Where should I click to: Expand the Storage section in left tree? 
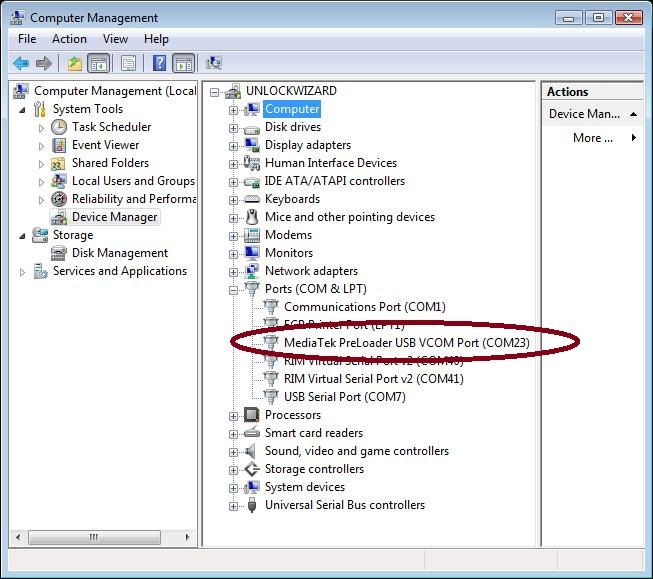(23, 235)
